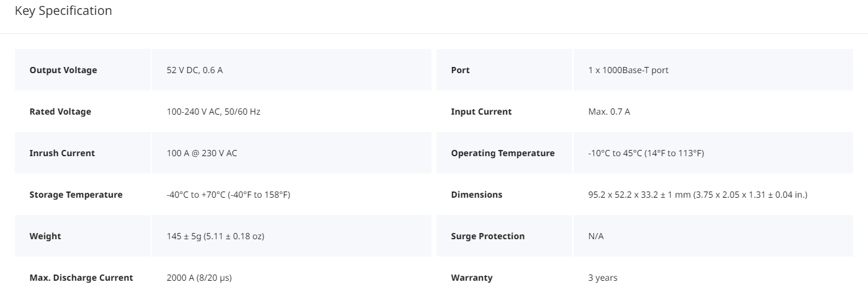The height and width of the screenshot is (295, 868).
Task: Select the Weight label
Action: tap(45, 236)
